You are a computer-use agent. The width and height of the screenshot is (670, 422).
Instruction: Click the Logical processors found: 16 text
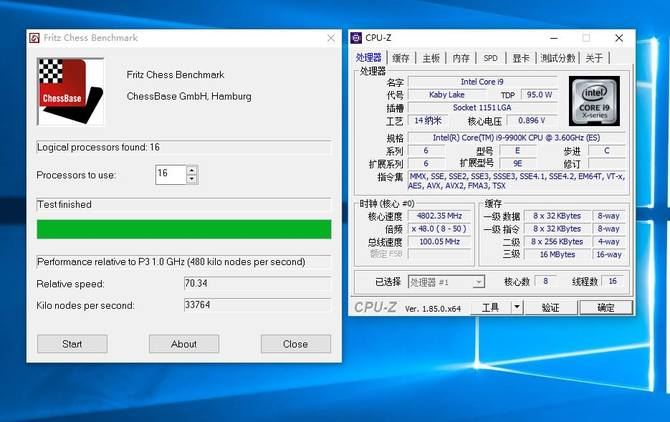[98, 147]
